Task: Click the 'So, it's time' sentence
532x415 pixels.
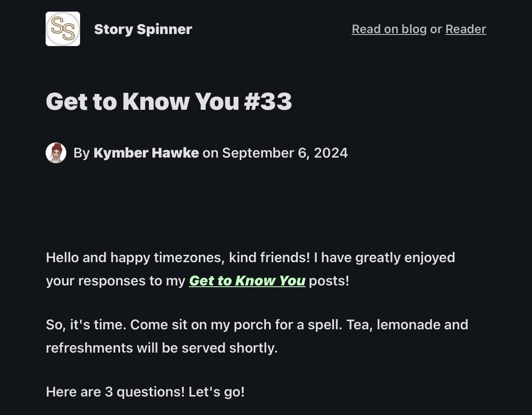Action: tap(86, 325)
